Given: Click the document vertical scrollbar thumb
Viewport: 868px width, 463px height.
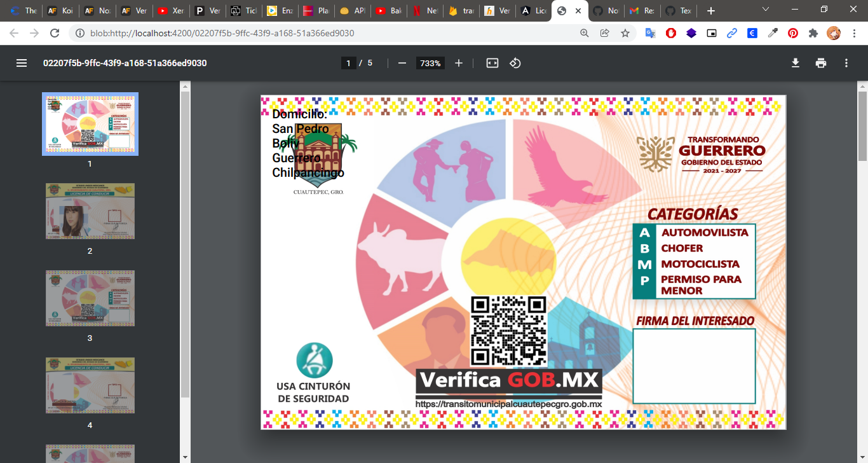Looking at the screenshot, I should coord(862,126).
